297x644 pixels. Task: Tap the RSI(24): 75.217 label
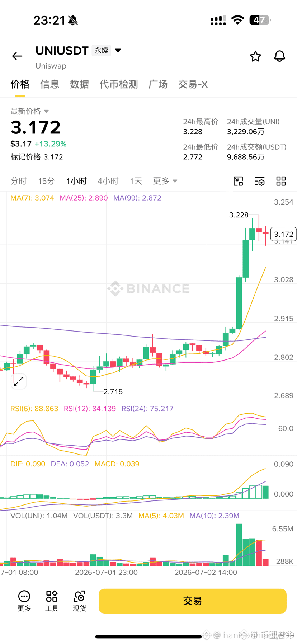(147, 409)
